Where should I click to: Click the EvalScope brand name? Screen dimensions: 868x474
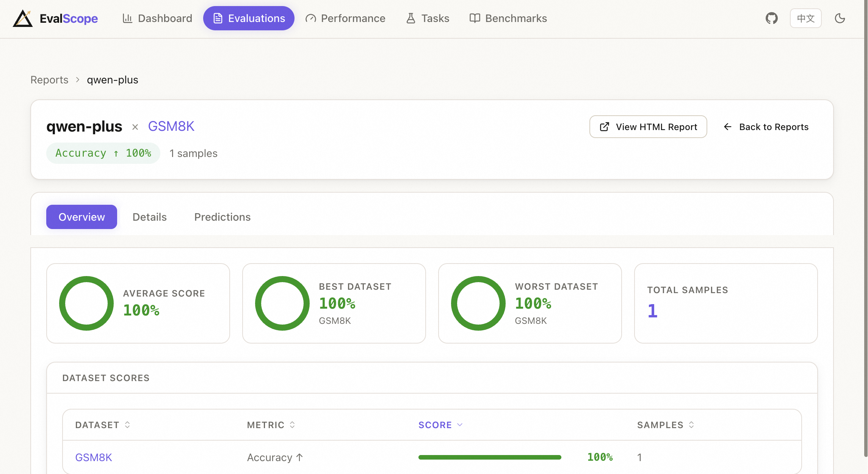pos(69,18)
